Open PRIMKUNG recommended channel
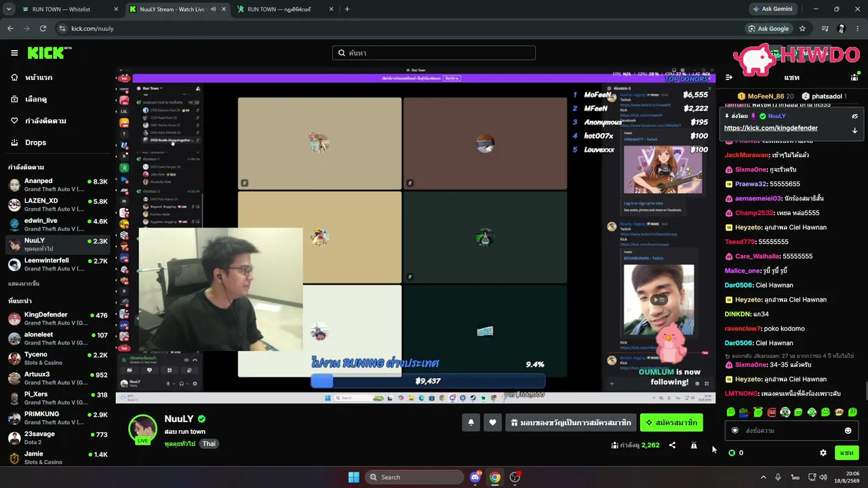Screen dimensions: 868x488 [x=58, y=418]
